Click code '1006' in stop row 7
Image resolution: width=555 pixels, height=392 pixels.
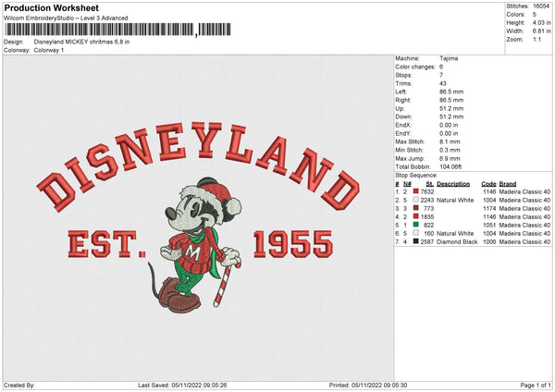pyautogui.click(x=489, y=242)
